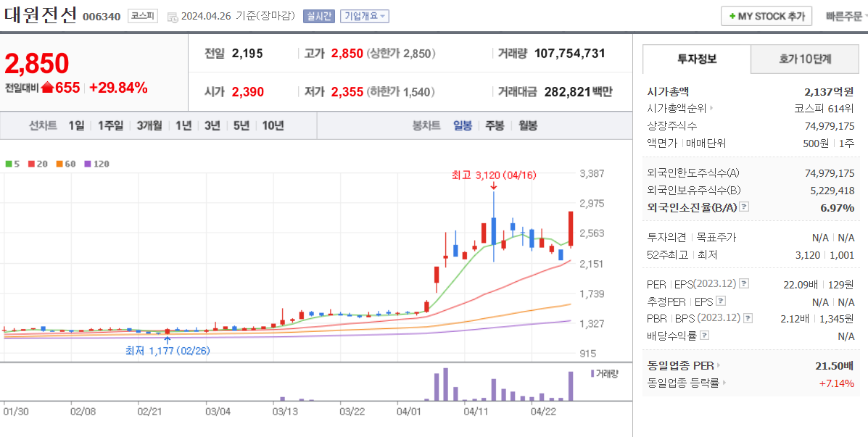The width and height of the screenshot is (868, 437).
Task: Expand arrow next to 동일업종 등락률
Action: tap(724, 383)
